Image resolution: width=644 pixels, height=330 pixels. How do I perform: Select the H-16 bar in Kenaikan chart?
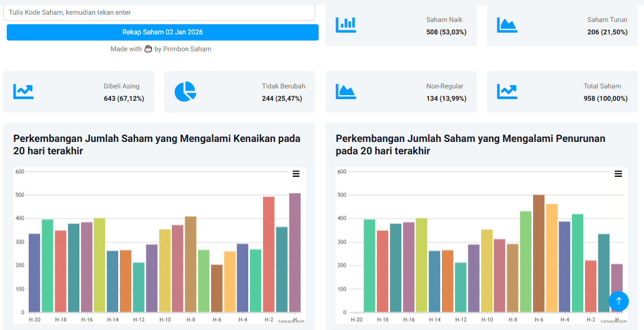tap(87, 267)
